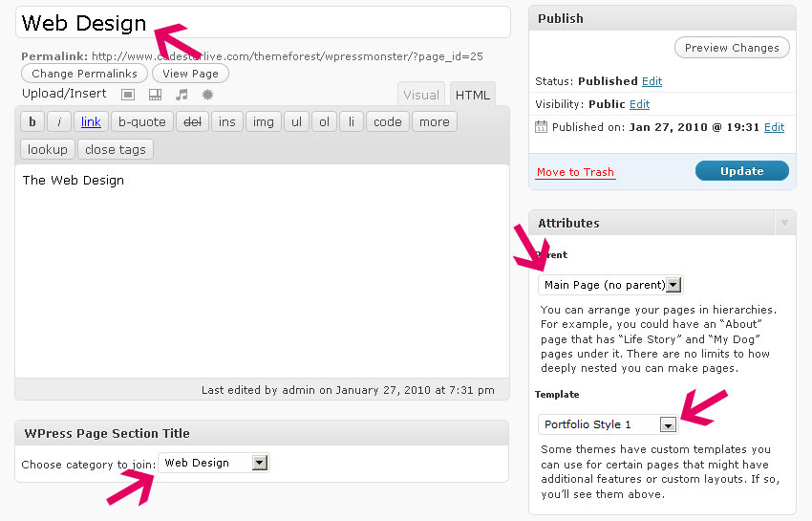Click Move to Trash link
The image size is (812, 521).
575,172
